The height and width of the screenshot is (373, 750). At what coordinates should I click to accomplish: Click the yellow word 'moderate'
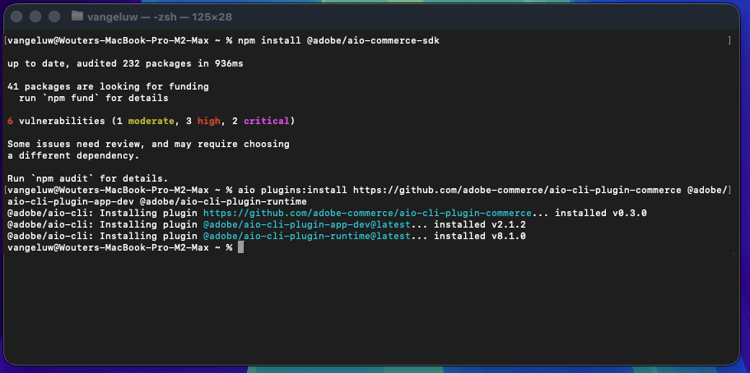point(151,121)
